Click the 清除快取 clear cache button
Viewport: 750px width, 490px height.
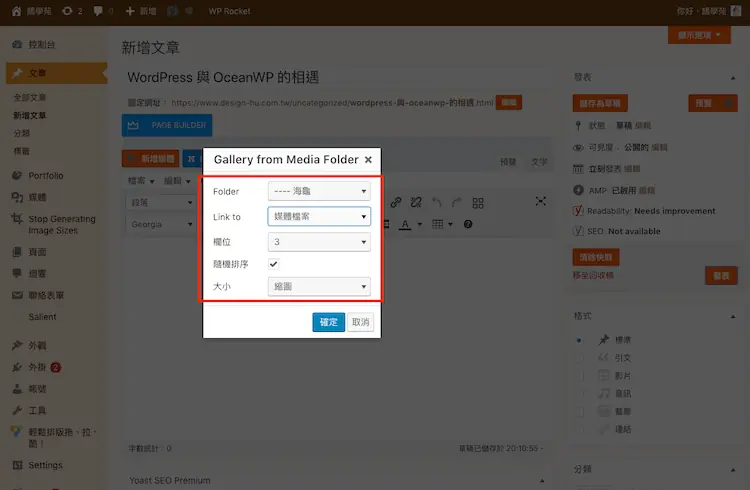(x=596, y=257)
